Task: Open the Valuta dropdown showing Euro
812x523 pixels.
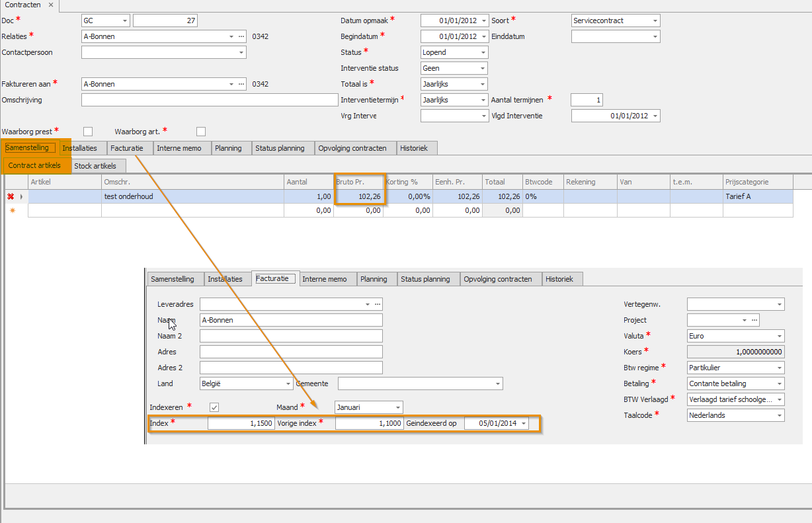Action: (x=780, y=336)
